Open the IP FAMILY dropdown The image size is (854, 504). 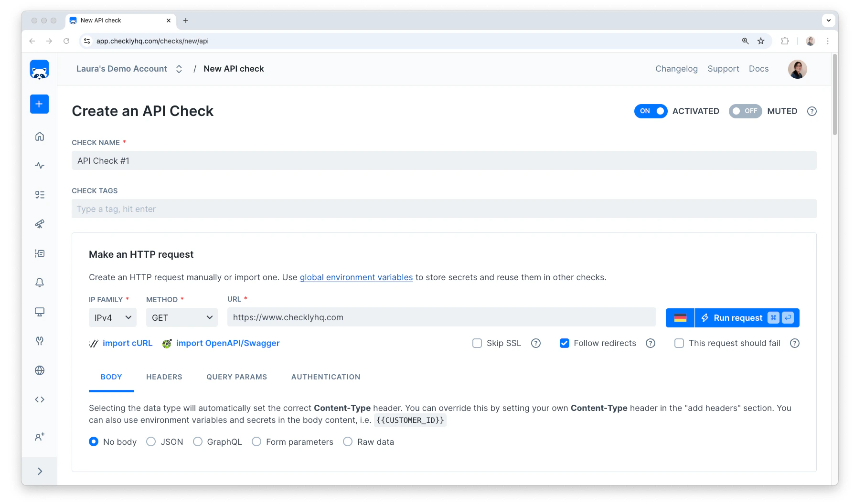click(x=112, y=317)
